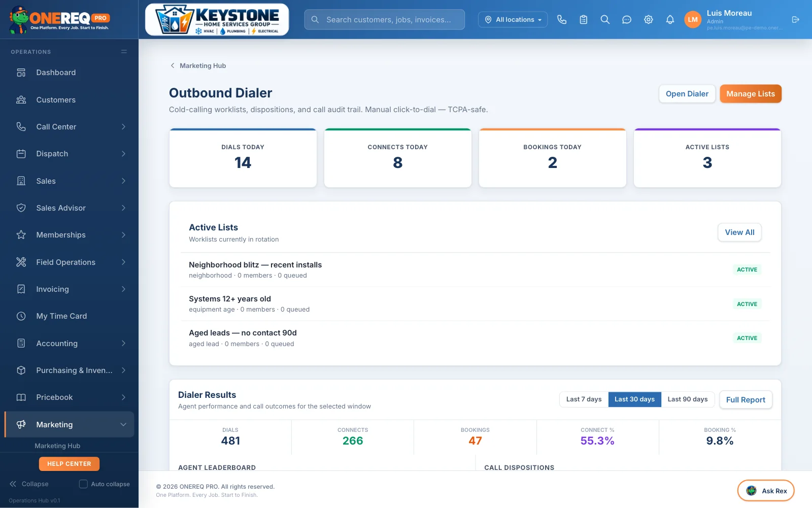Open notifications bell icon
The height and width of the screenshot is (508, 812).
[670, 19]
